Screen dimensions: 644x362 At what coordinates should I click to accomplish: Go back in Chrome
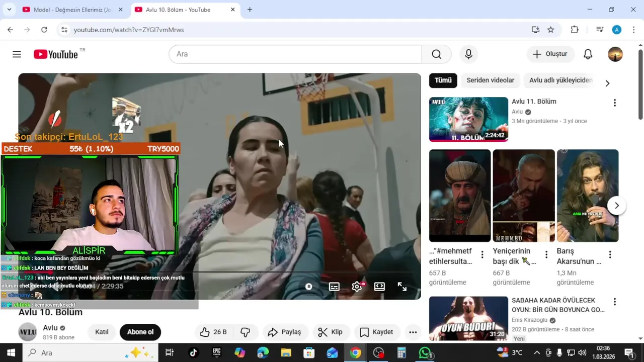point(10,30)
